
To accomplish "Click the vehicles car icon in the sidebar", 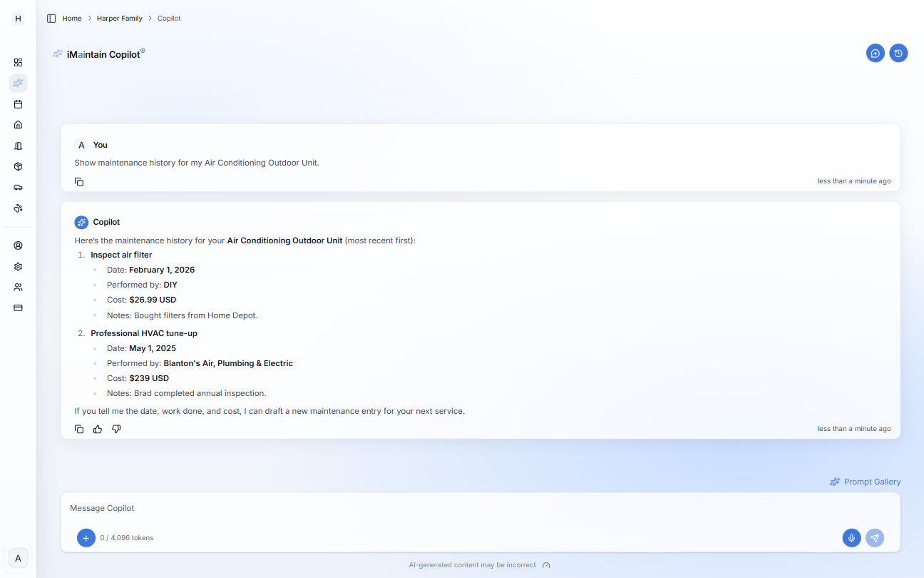I will point(18,187).
